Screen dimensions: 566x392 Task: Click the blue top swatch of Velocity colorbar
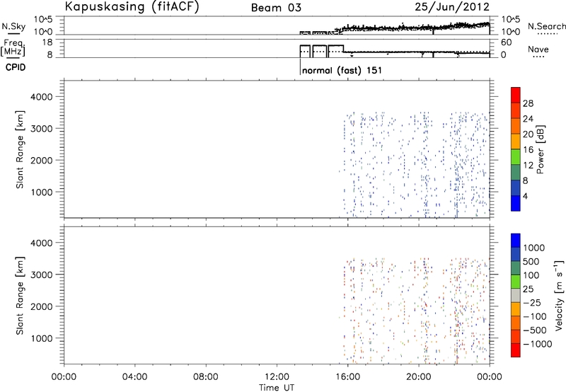(x=516, y=241)
